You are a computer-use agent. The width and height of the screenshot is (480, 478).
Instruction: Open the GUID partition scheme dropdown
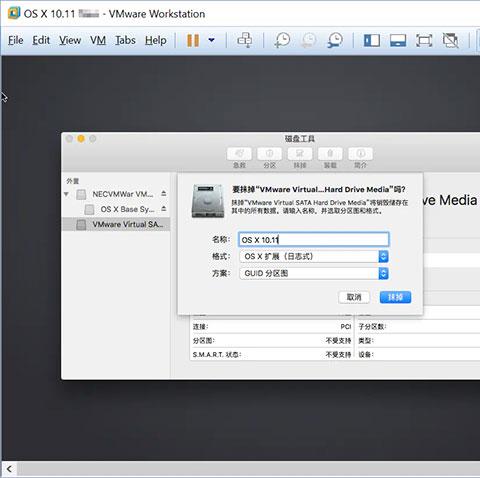tap(314, 273)
